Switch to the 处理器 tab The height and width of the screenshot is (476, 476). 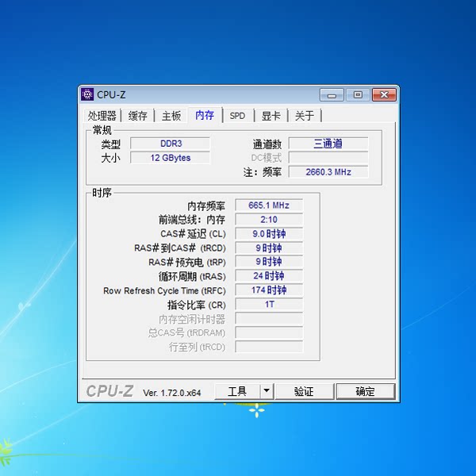(102, 116)
